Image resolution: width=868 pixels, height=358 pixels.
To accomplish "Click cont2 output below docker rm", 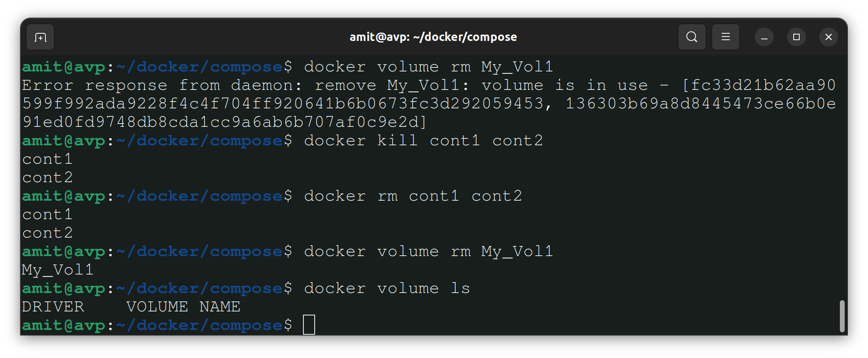I will click(47, 233).
